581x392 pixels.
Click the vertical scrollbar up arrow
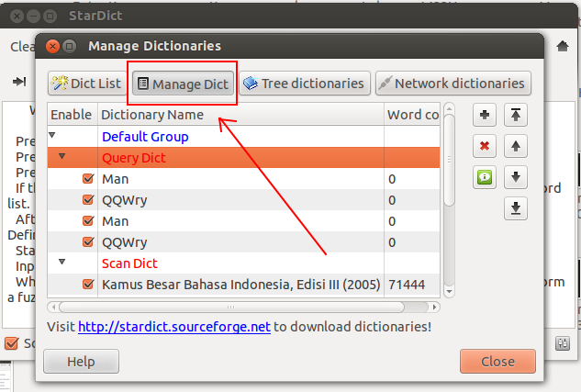(449, 108)
